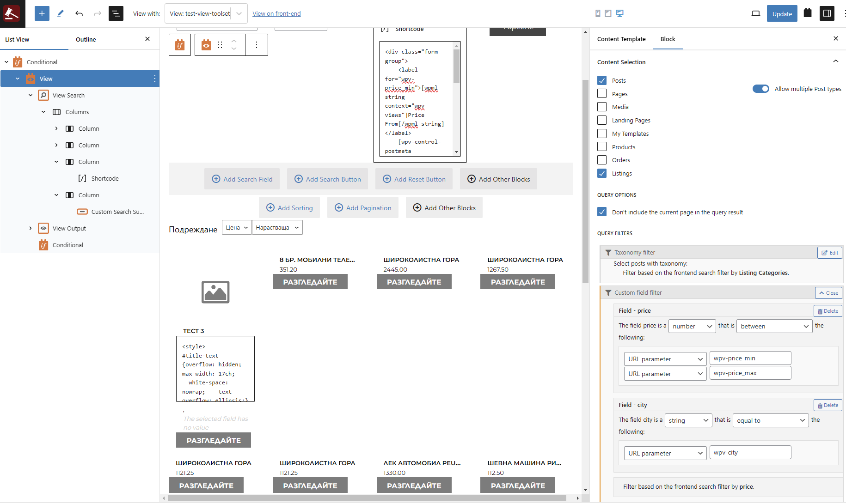The width and height of the screenshot is (846, 504).
Task: Click Add Search Field button
Action: (242, 179)
